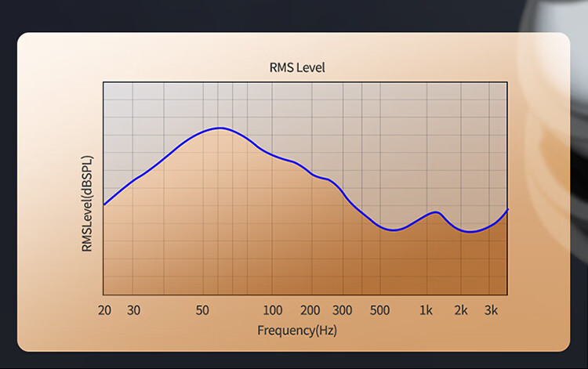
Task: Select the 50 frequency tick label
Action: point(202,310)
